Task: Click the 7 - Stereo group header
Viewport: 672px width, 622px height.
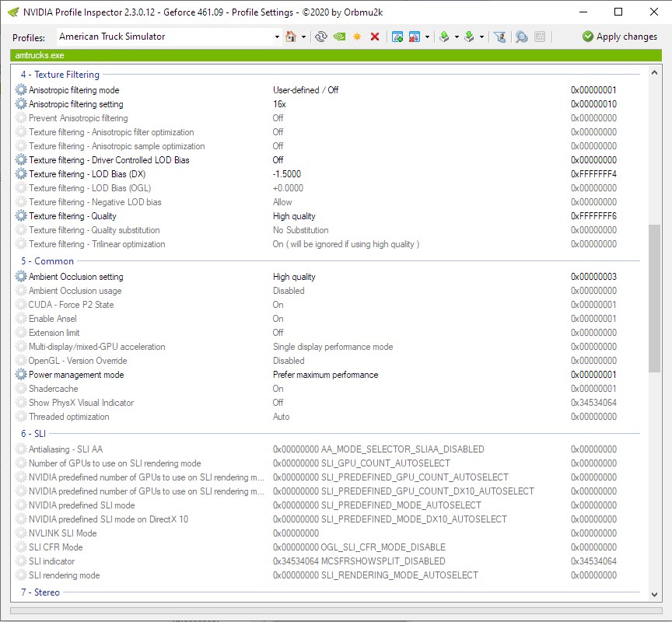Action: click(x=40, y=592)
